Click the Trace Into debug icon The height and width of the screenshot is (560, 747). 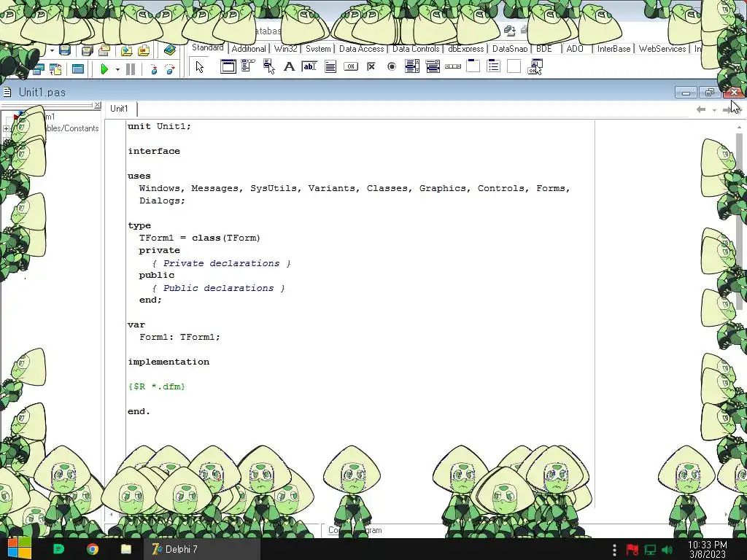[x=153, y=69]
